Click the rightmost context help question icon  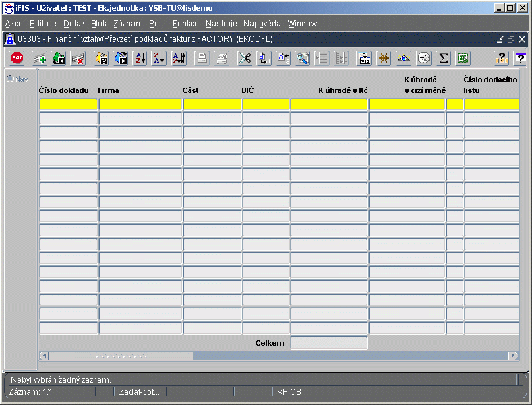click(x=520, y=59)
